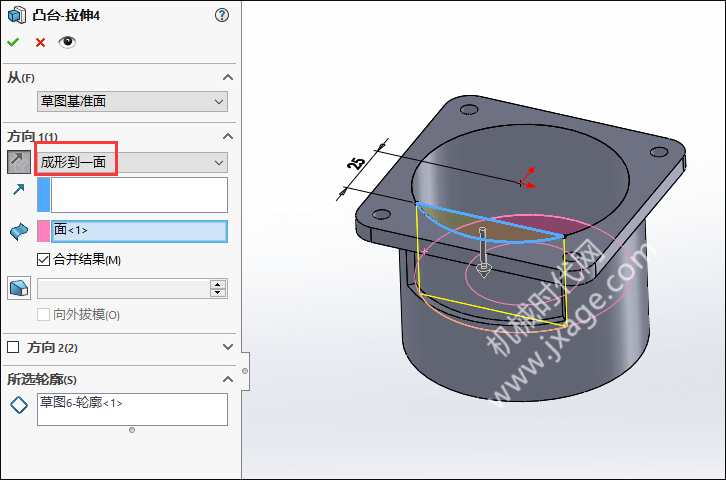
Task: Enable the 方向 2(2) checkbox
Action: pos(13,347)
